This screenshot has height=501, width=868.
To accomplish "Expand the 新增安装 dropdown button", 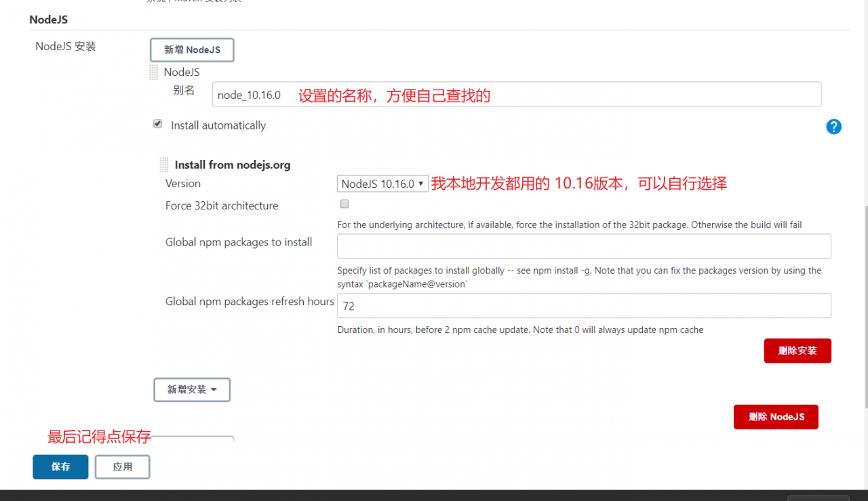I will pos(192,390).
